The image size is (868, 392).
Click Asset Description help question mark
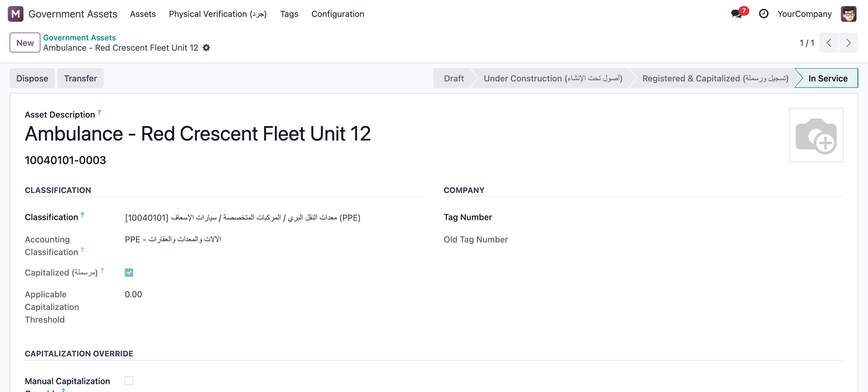[x=99, y=112]
